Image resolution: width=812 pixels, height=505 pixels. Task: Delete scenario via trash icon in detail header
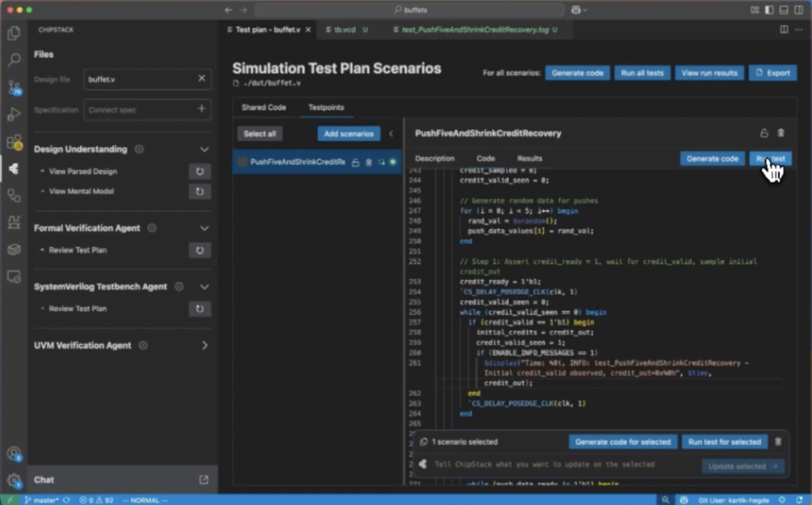pos(780,133)
